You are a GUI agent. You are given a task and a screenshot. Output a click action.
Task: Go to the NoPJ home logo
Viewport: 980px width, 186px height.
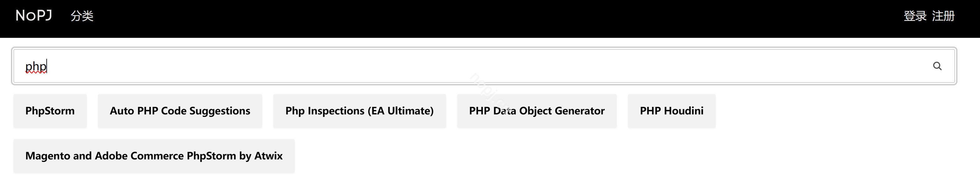tap(34, 16)
